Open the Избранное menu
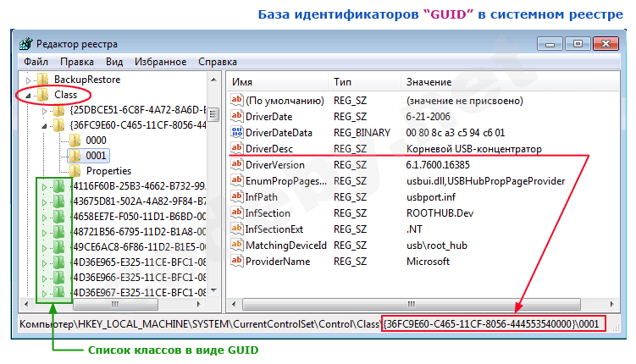Viewport: 636px width, 364px height. (160, 62)
